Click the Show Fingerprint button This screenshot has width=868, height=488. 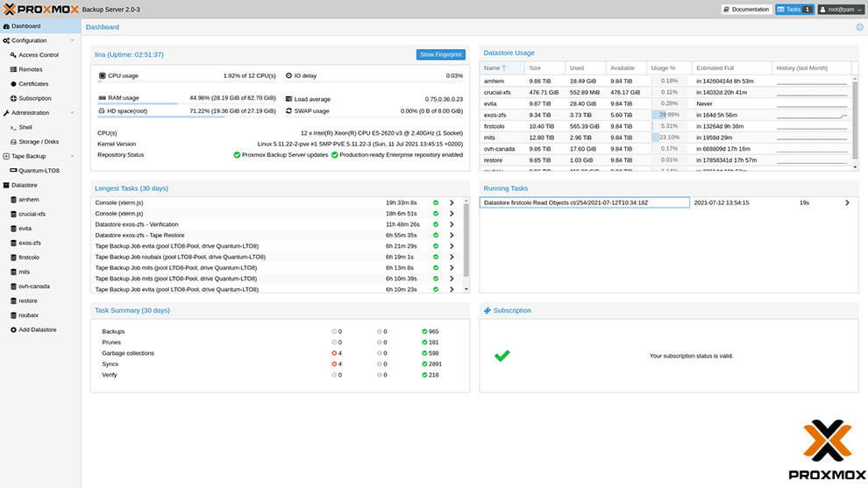(441, 54)
